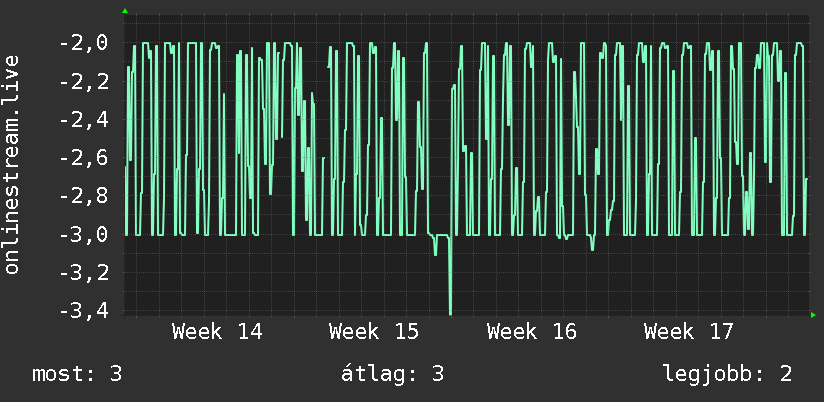824x402 pixels.
Task: Click the -3,4 y-axis value
Action: coord(84,311)
